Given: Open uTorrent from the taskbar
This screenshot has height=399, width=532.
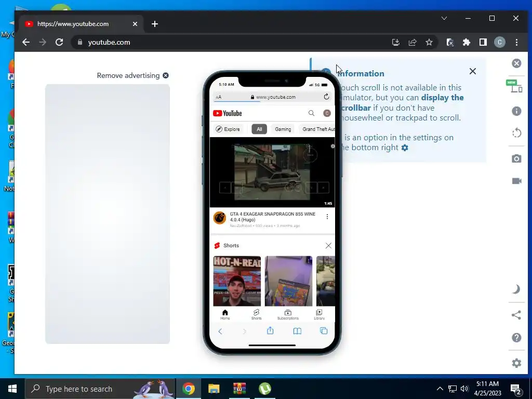Looking at the screenshot, I should (x=264, y=389).
